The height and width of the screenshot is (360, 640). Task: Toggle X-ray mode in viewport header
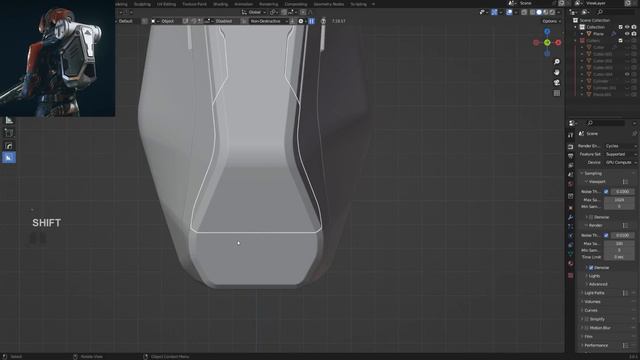click(x=524, y=12)
